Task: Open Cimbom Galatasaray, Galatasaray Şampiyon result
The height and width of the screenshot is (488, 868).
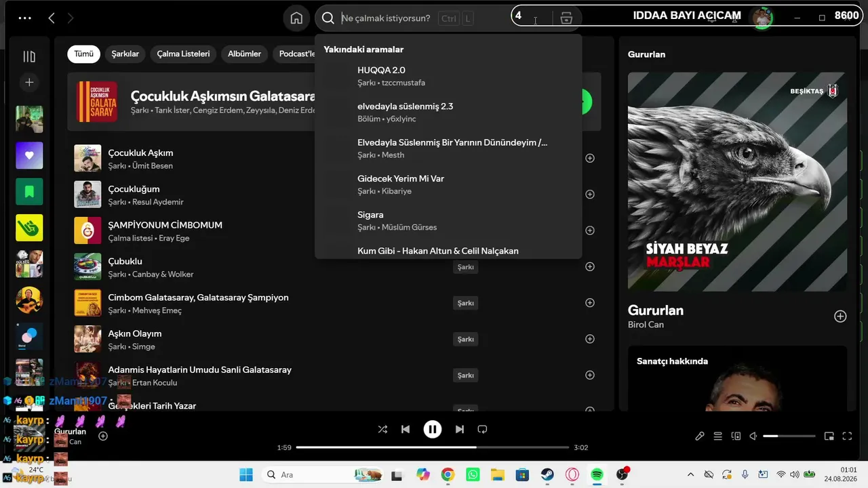Action: [x=199, y=298]
